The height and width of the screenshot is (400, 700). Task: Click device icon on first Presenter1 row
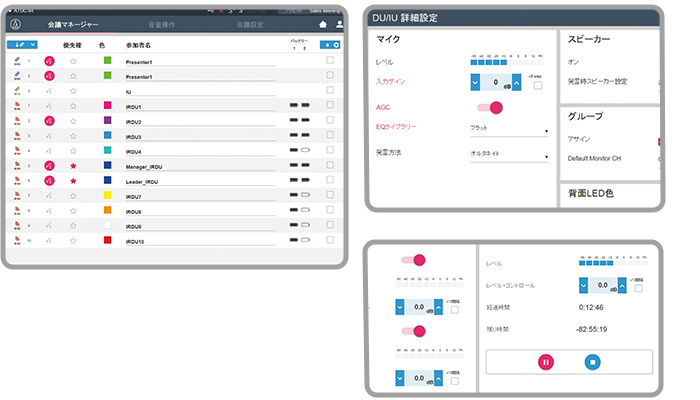pyautogui.click(x=17, y=60)
